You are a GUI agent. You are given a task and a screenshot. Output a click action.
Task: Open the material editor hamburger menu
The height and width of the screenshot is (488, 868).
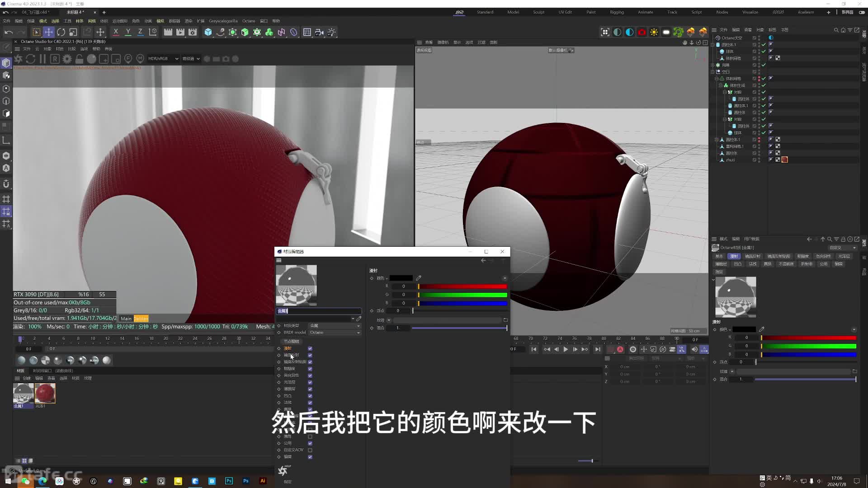point(279,260)
